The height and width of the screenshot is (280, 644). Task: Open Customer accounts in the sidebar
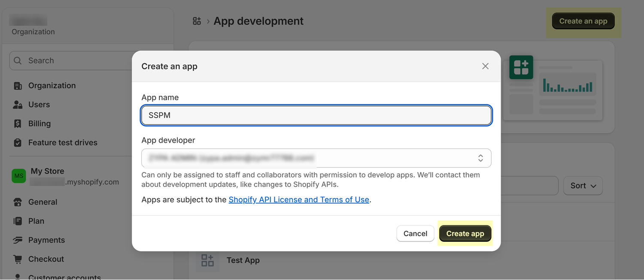coord(64,277)
